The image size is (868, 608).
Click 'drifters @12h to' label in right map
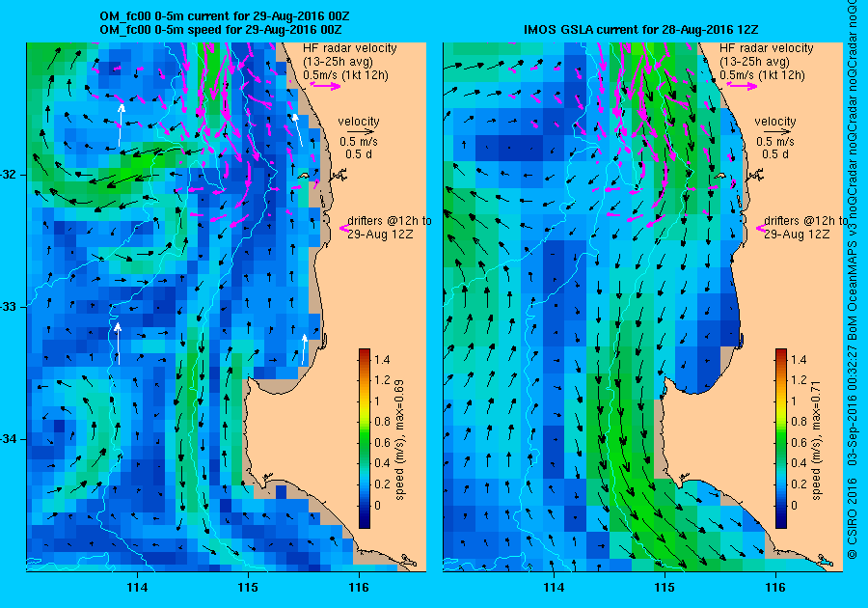[805, 220]
